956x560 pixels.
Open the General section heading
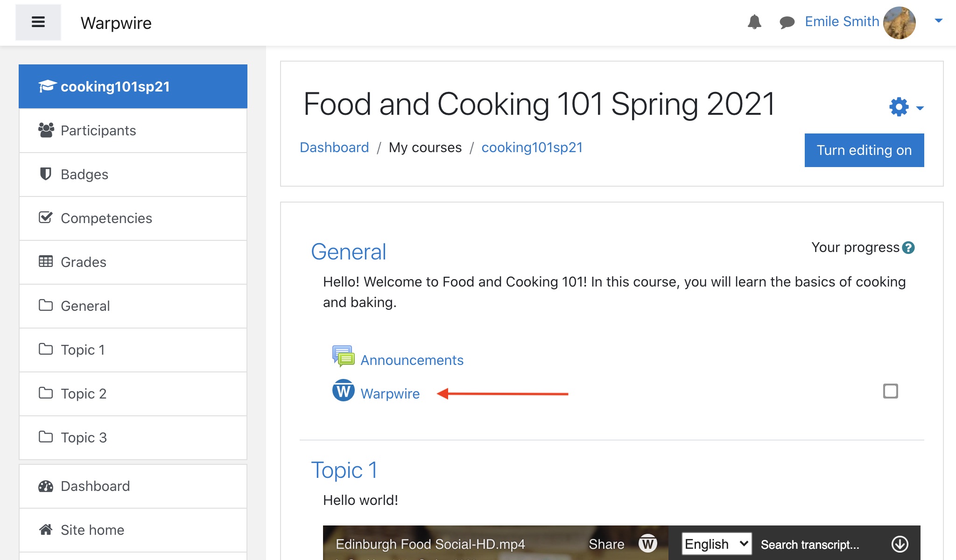349,252
